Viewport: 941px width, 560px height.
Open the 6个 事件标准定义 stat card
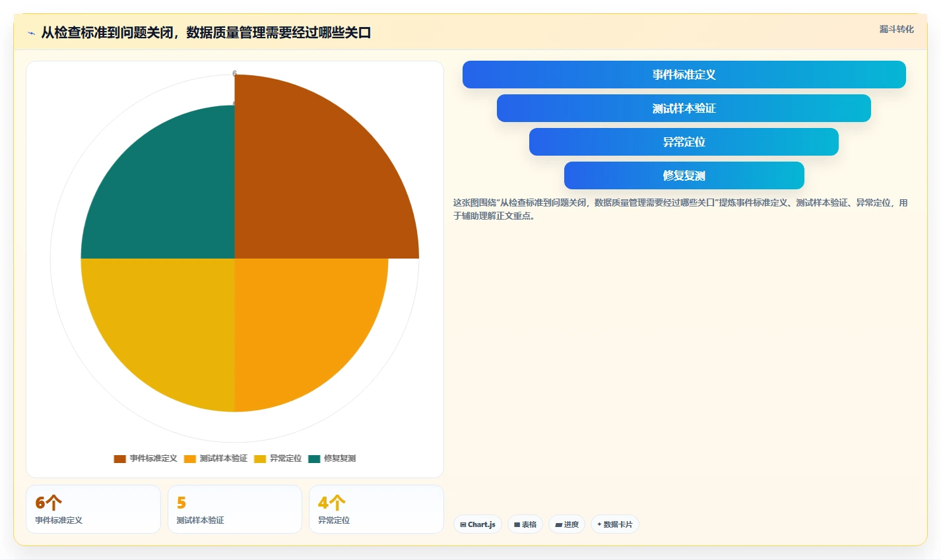pos(93,509)
